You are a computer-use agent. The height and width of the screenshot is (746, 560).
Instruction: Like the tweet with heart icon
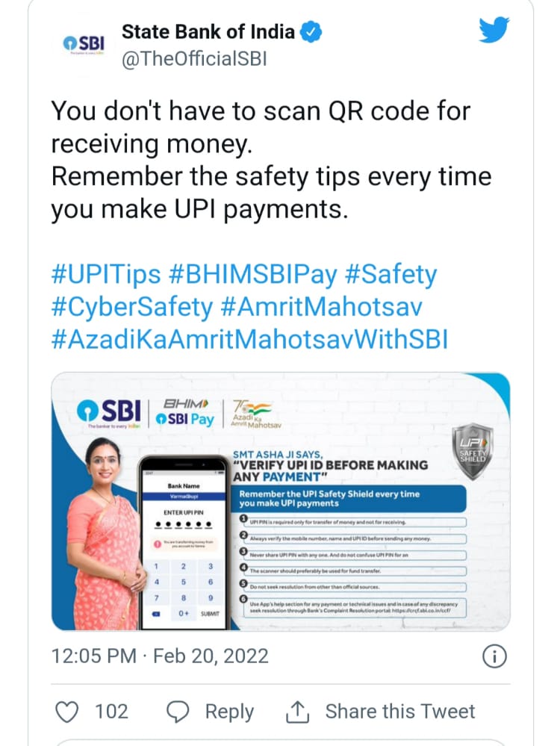(67, 712)
